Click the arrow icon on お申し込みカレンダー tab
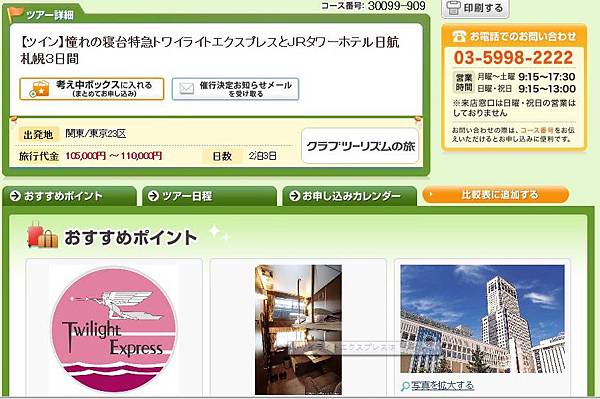Image resolution: width=600 pixels, height=399 pixels. click(x=295, y=196)
